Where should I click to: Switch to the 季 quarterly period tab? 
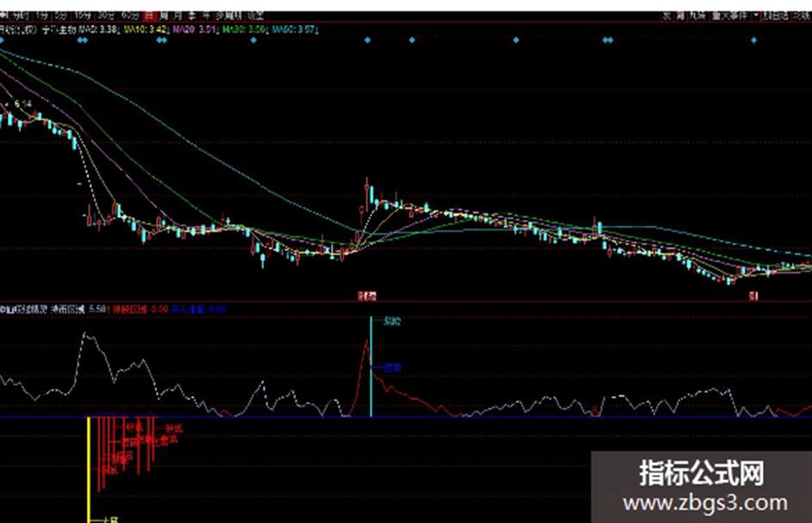click(x=192, y=15)
